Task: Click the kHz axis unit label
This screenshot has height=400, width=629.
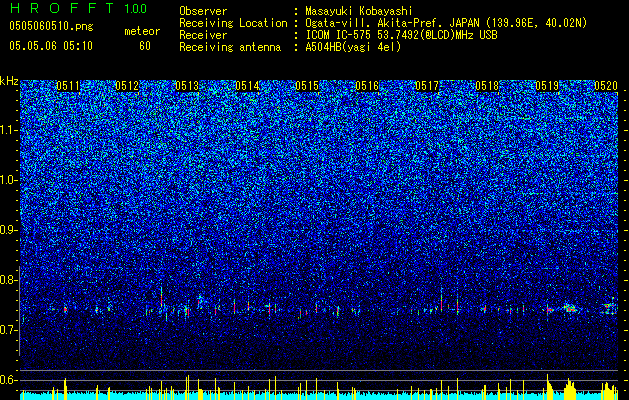Action: 9,81
